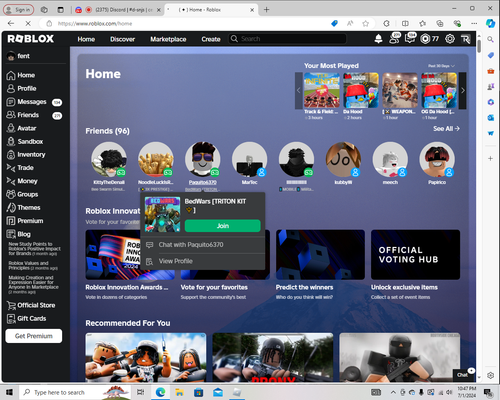
Task: Open the Chat panel button
Action: (463, 375)
